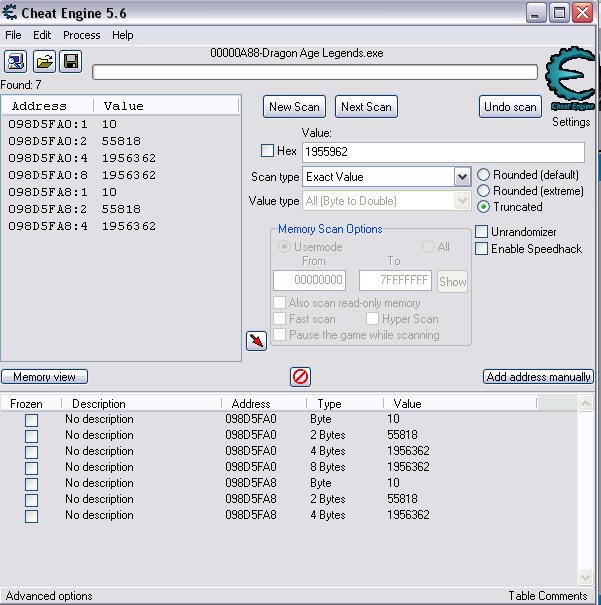Click address list scroll down arrow
This screenshot has width=601, height=605.
[585, 577]
